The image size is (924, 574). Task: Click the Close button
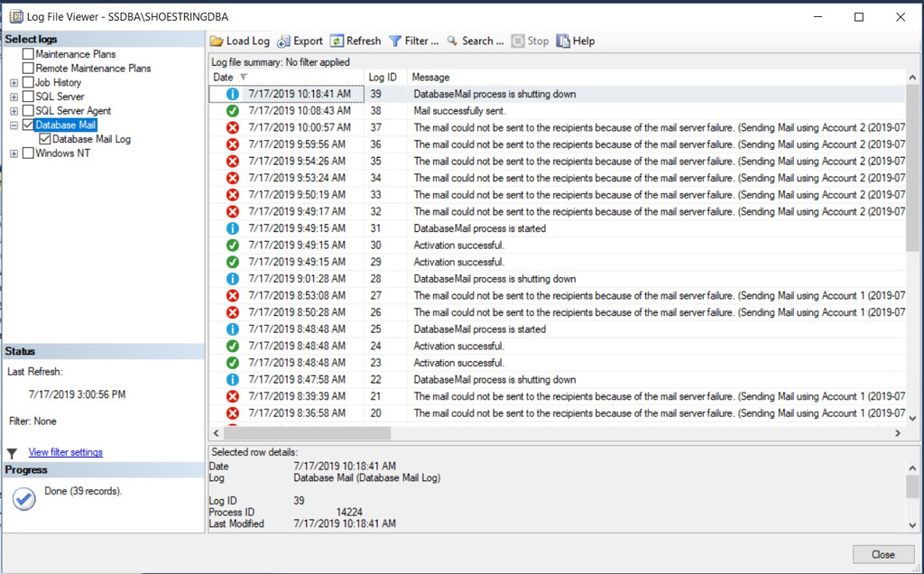click(x=882, y=554)
